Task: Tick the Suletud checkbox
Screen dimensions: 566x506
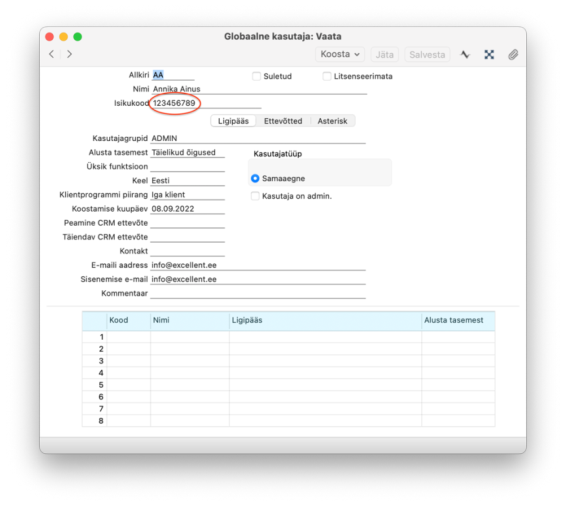Action: click(256, 76)
